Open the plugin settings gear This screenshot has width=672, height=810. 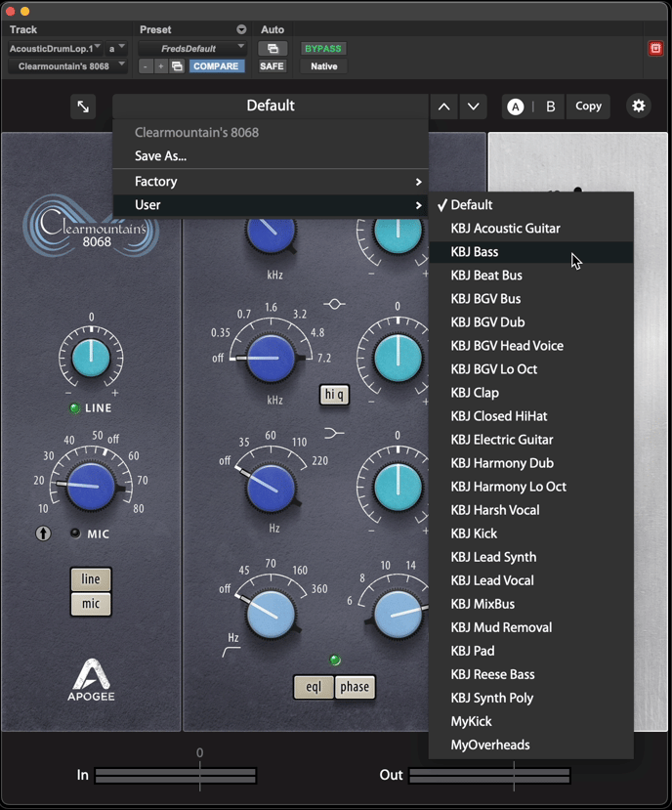click(x=639, y=106)
